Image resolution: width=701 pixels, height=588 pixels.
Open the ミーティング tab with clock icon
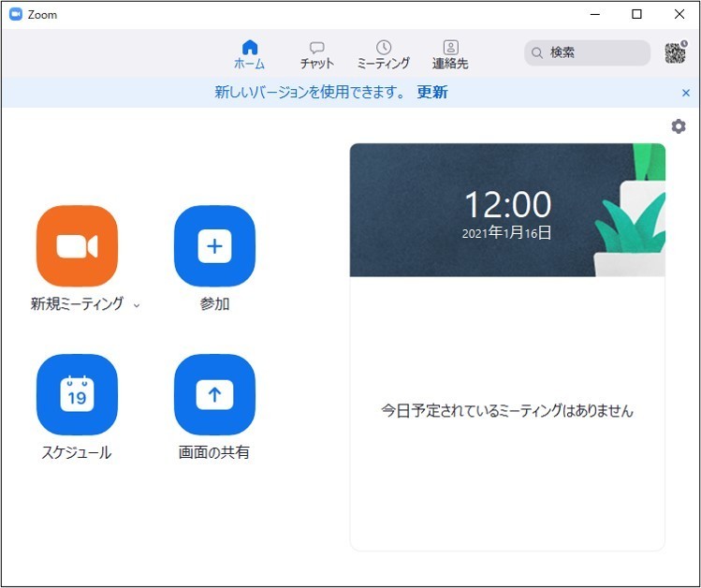click(x=383, y=54)
